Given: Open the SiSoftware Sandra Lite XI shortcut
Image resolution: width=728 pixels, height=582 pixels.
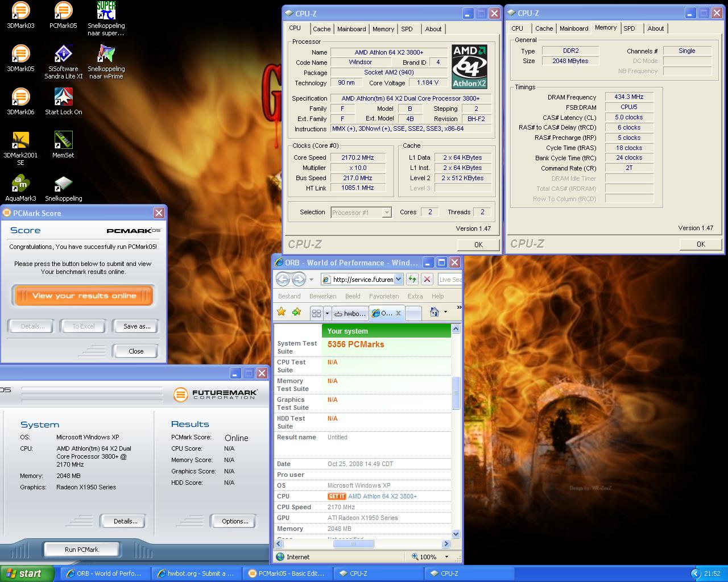Looking at the screenshot, I should pyautogui.click(x=63, y=62).
